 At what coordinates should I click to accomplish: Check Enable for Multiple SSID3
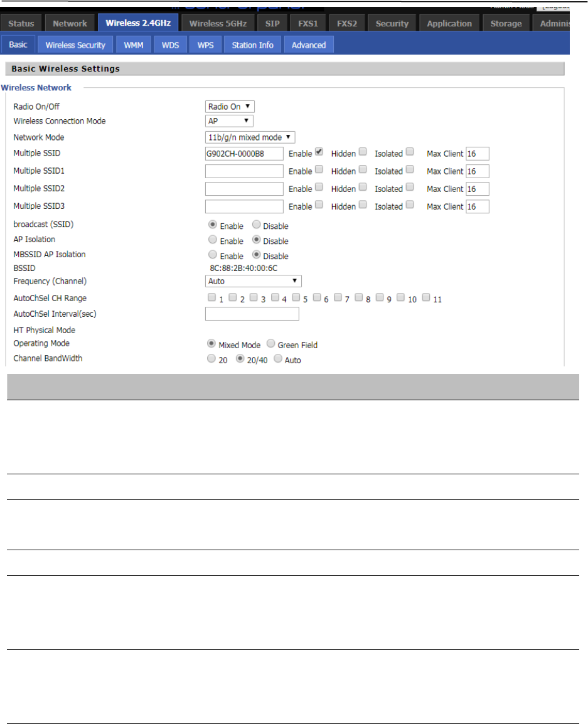click(x=319, y=205)
